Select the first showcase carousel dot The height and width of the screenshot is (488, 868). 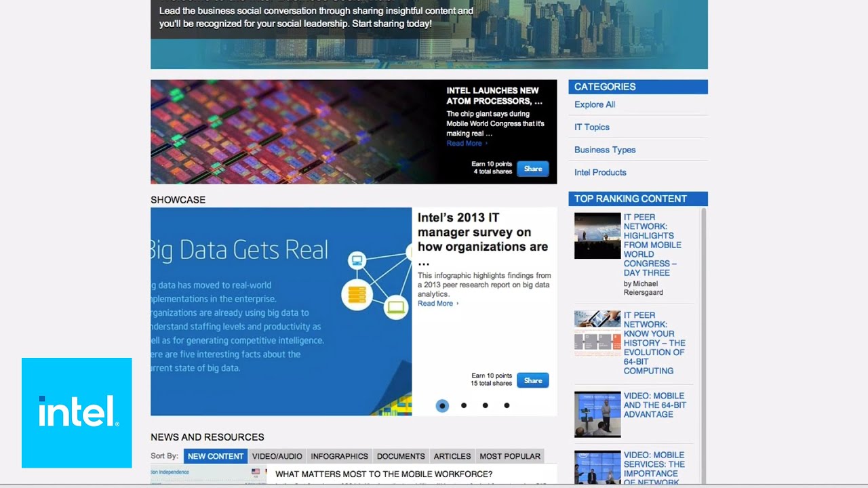442,405
